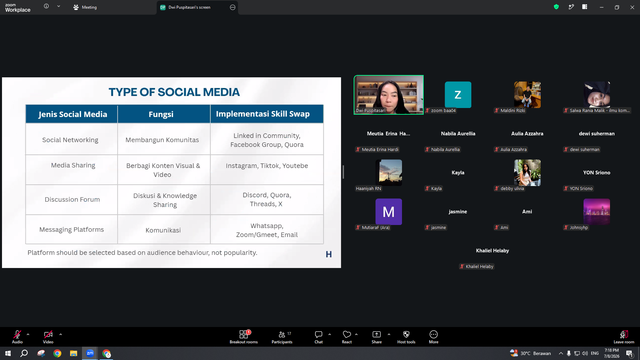The image size is (640, 360).
Task: Click the 'TYPE OF SOCIAL MEDIA' slide title
Action: pos(174,92)
